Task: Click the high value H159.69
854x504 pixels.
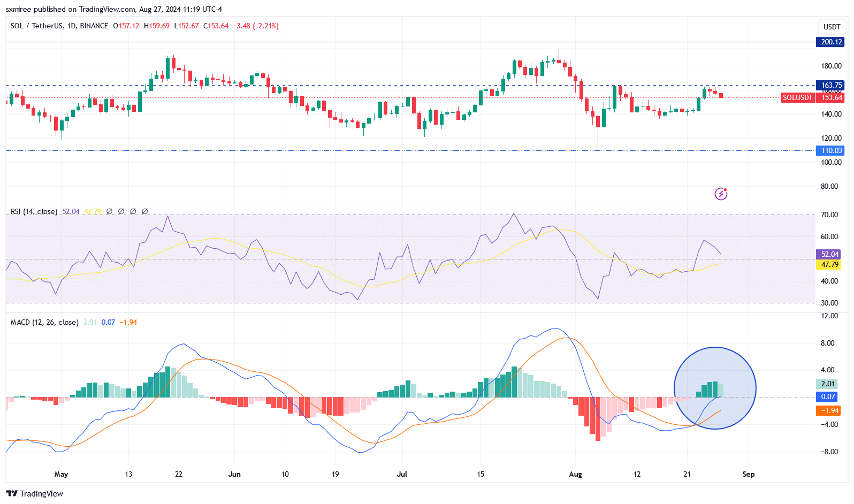Action: [157, 26]
